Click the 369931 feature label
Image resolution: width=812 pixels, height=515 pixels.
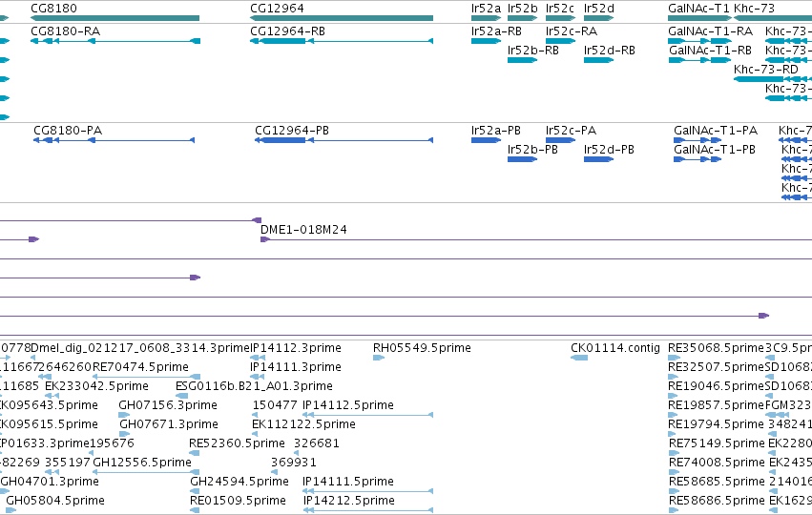click(294, 463)
